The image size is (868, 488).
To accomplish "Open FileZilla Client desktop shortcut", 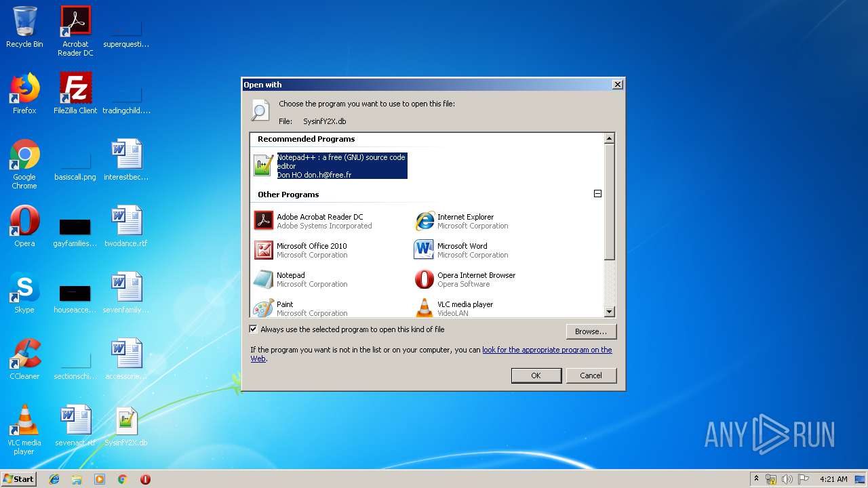I will point(75,94).
